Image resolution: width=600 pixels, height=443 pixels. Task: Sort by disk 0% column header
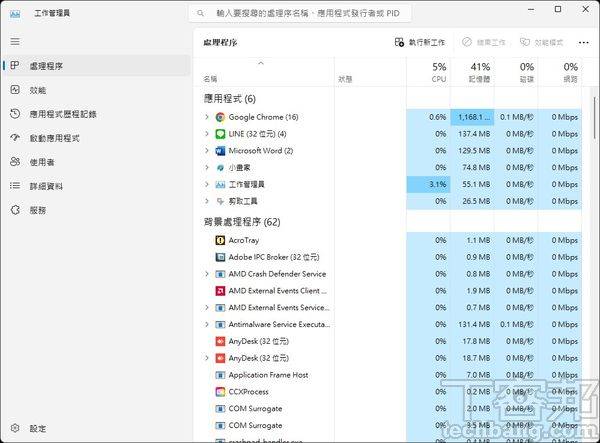[516, 72]
